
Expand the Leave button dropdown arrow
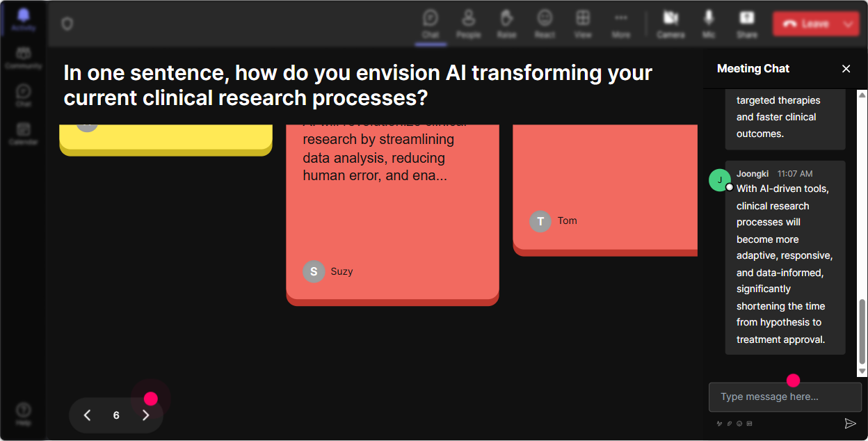point(849,24)
